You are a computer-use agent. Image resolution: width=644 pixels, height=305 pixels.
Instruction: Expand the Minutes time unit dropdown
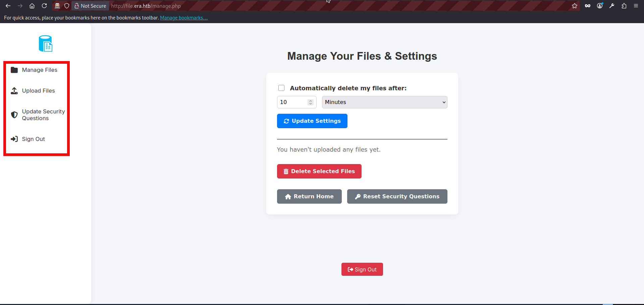(x=384, y=102)
